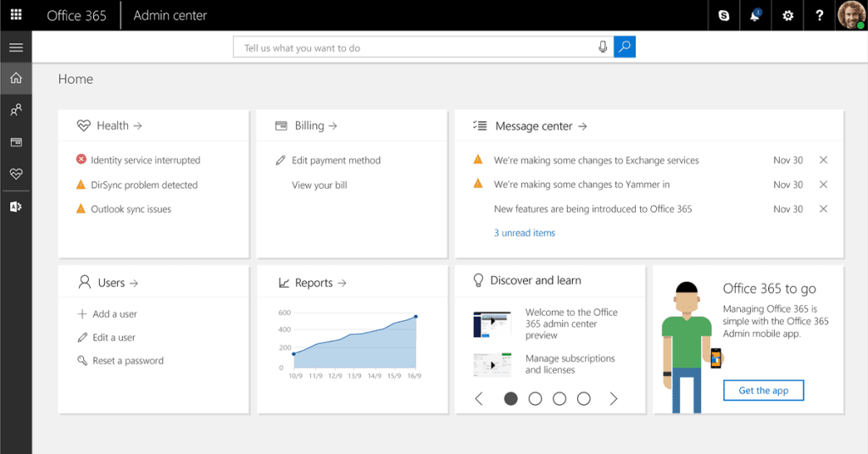Click warning icon beside Outlook sync issues
The width and height of the screenshot is (868, 454).
click(81, 208)
